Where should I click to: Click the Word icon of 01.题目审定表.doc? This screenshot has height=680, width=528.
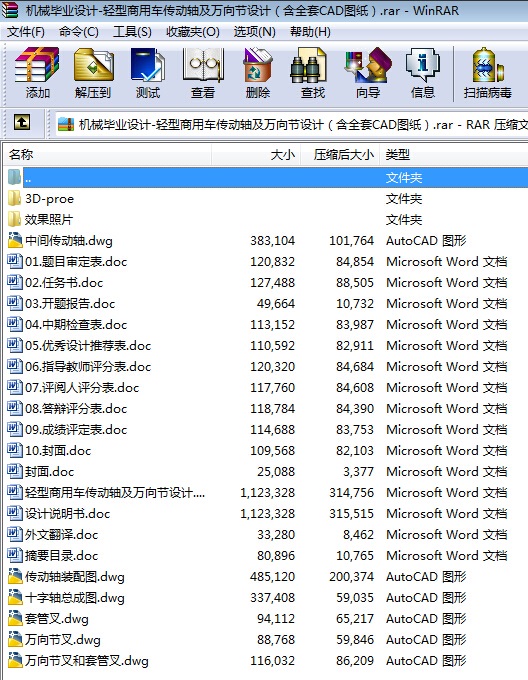tap(15, 261)
